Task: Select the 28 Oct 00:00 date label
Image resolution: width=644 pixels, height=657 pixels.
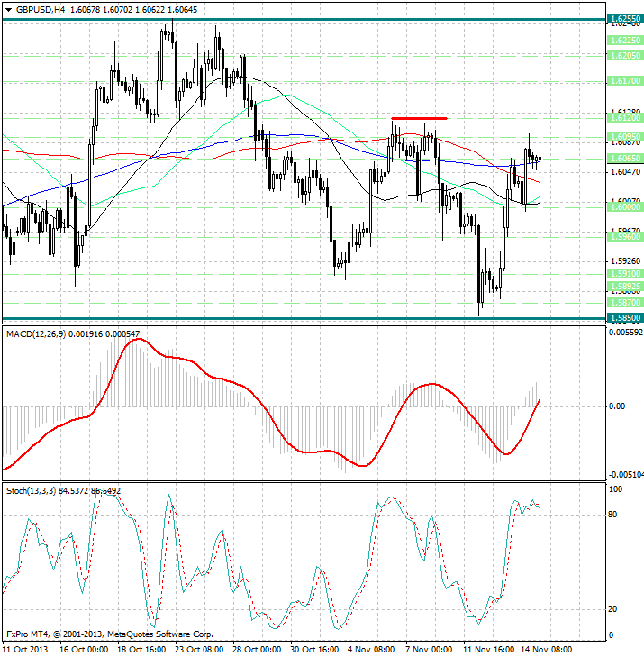Action: click(257, 650)
